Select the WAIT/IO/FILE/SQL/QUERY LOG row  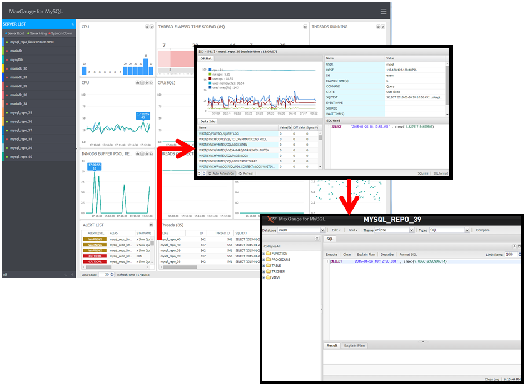coord(258,133)
